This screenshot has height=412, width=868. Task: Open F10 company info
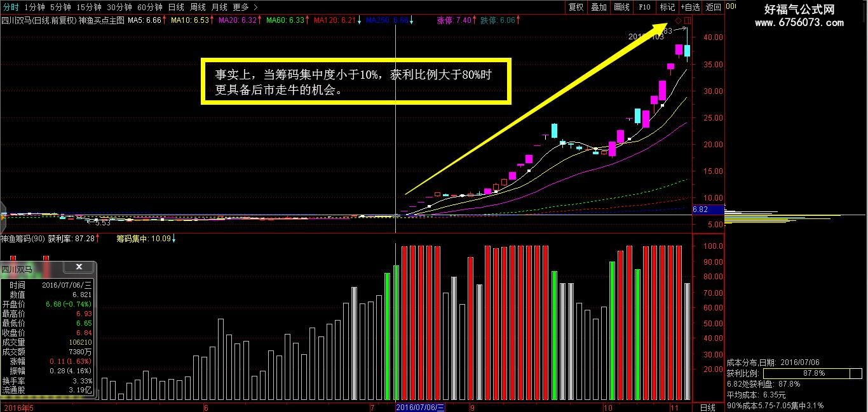click(644, 7)
